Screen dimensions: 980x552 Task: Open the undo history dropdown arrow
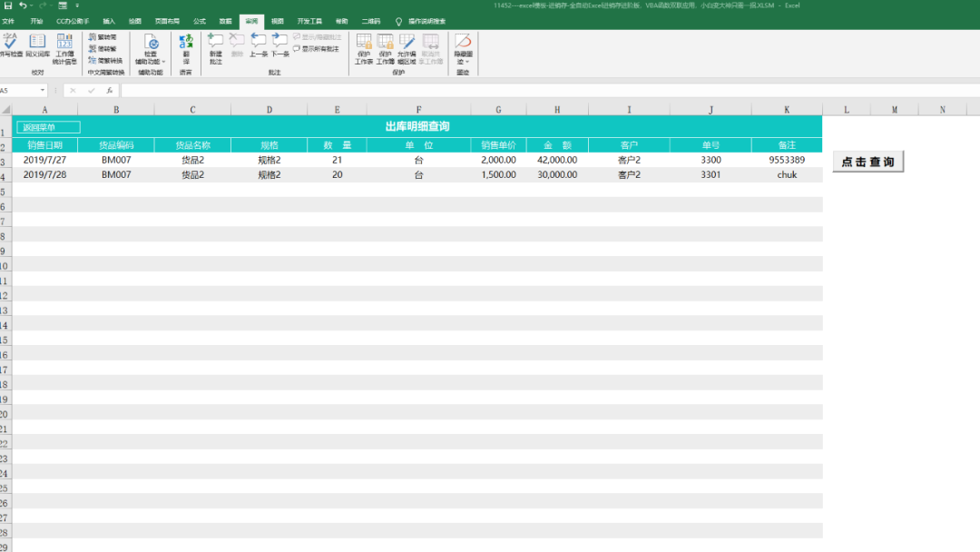pos(31,5)
